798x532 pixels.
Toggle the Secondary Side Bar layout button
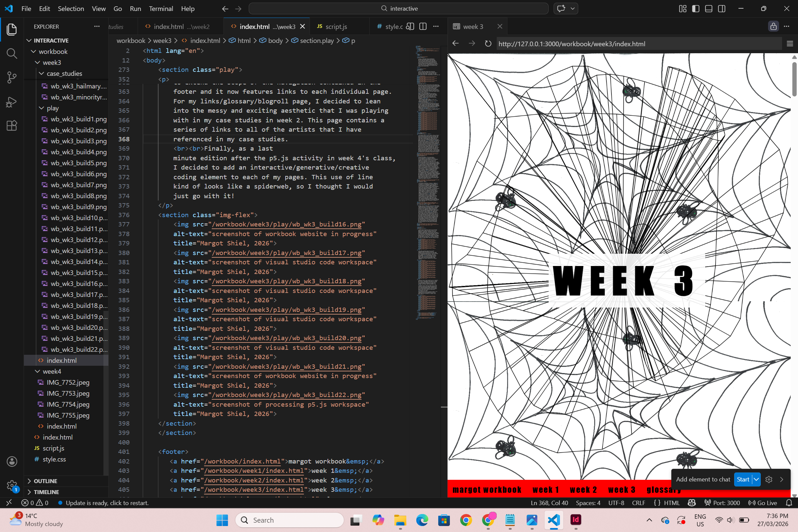tap(722, 9)
